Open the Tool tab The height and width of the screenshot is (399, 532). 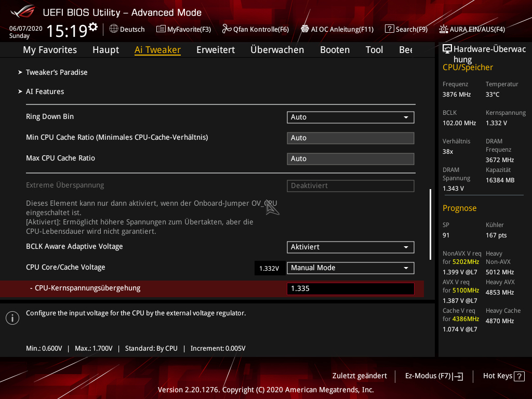(374, 50)
